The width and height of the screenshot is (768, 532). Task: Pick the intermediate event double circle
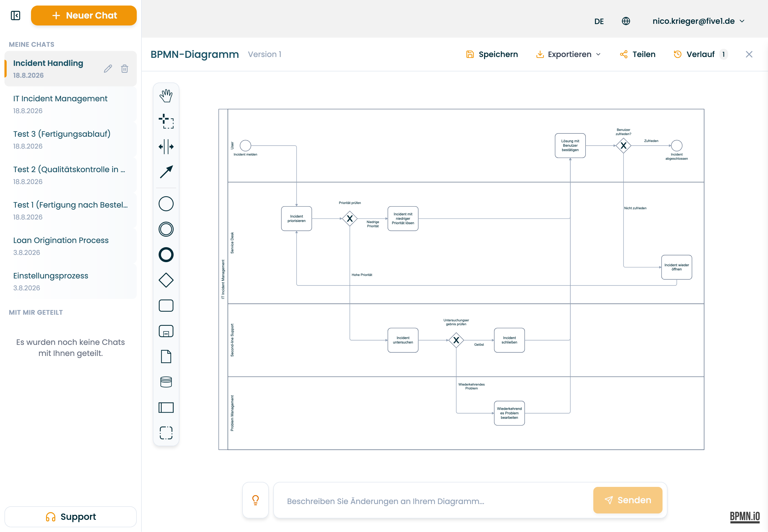pos(166,229)
